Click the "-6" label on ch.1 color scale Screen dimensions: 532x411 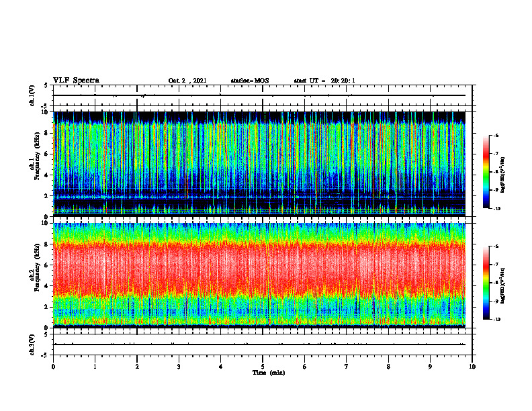click(x=496, y=135)
